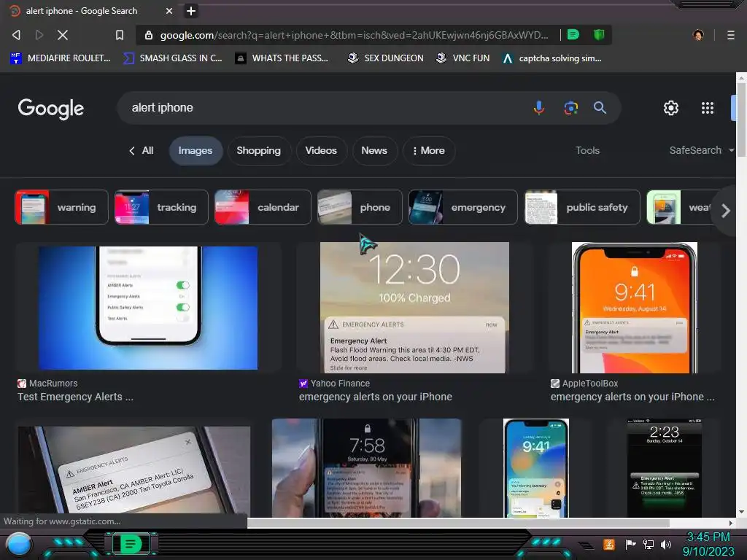This screenshot has width=747, height=560.
Task: Open the VNC FUN bookmark
Action: [x=463, y=58]
